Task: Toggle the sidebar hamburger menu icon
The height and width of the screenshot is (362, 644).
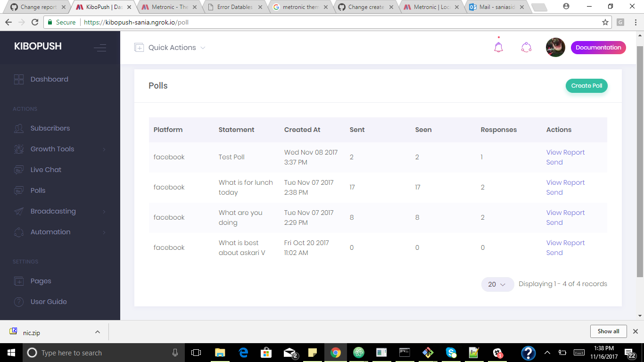Action: pos(100,48)
